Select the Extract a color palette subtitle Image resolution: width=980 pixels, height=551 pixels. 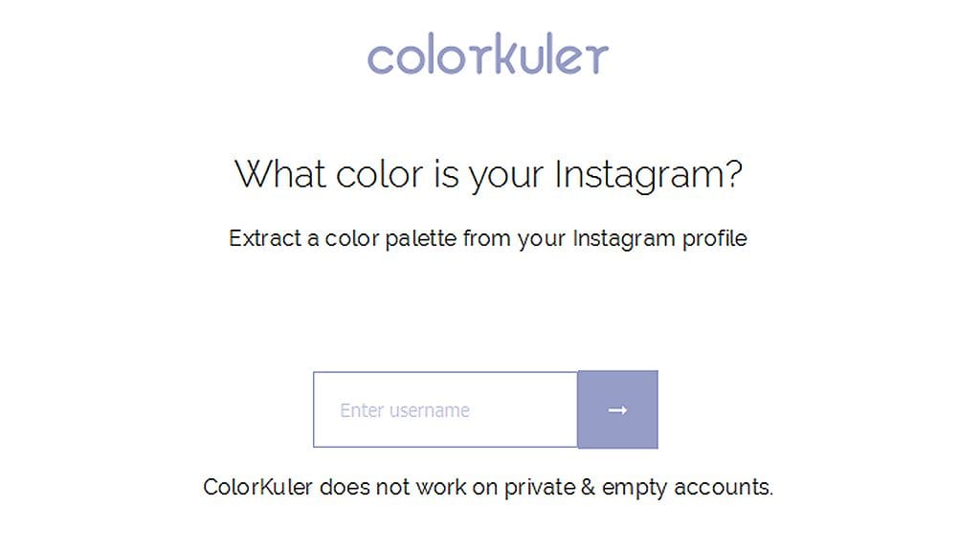point(488,238)
